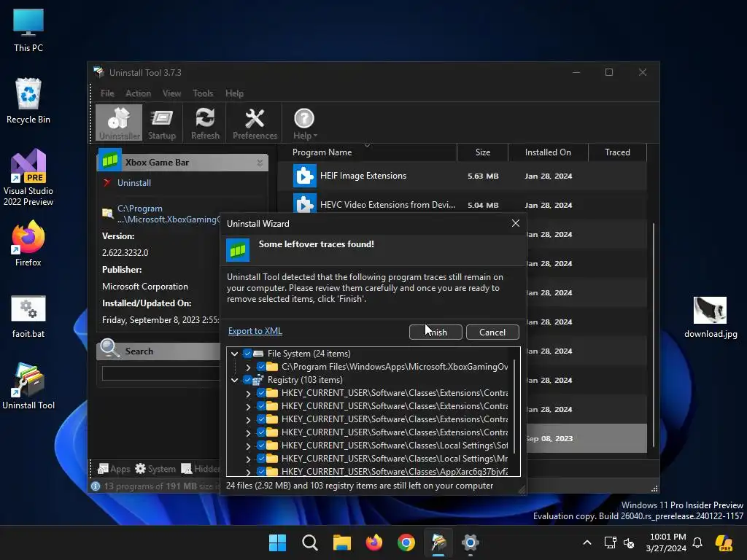Open the Action menu
747x560 pixels.
click(138, 93)
